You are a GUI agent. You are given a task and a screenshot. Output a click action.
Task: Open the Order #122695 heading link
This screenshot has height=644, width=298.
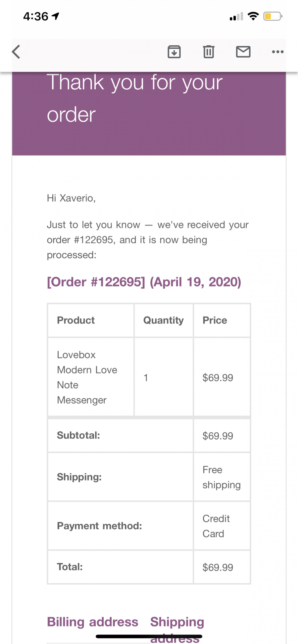[x=144, y=282]
